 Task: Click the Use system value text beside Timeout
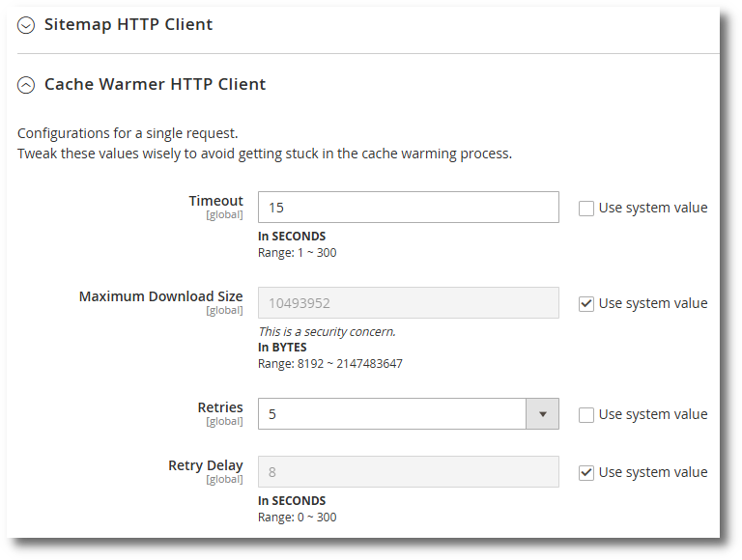click(x=653, y=208)
